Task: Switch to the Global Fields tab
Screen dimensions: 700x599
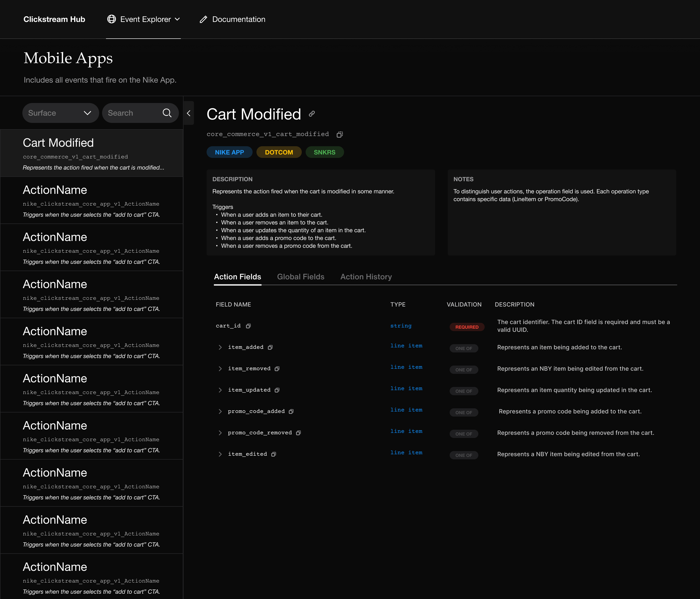Action: pyautogui.click(x=300, y=276)
